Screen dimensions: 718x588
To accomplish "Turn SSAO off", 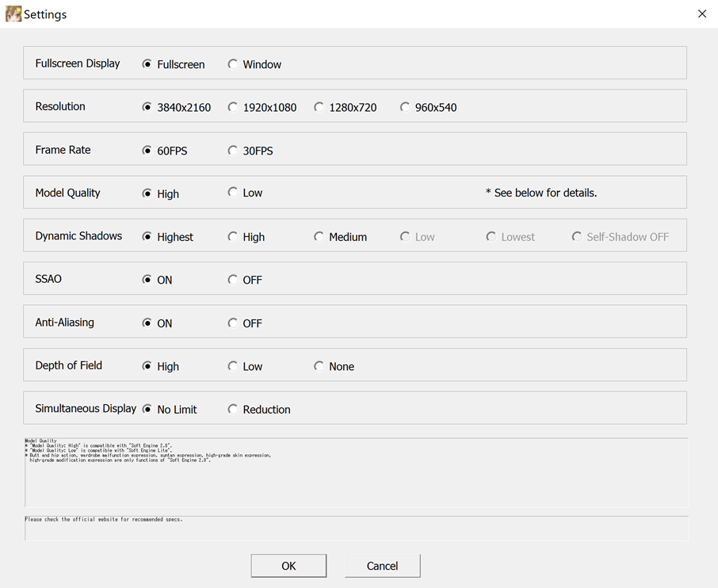I will tap(233, 280).
